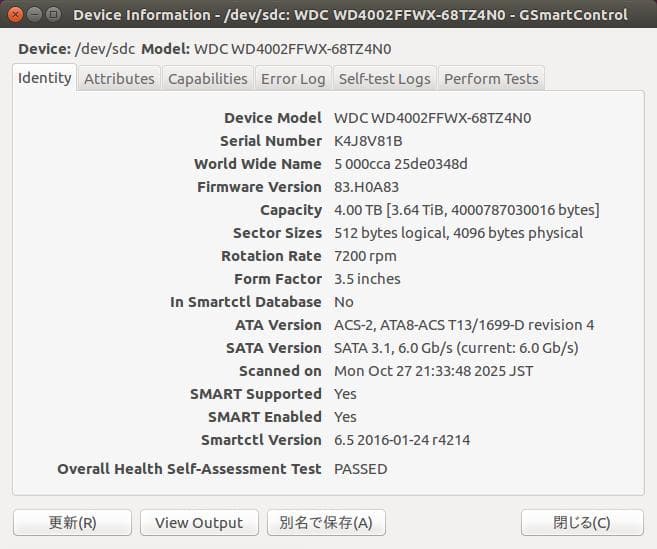The width and height of the screenshot is (657, 549).
Task: Open the Attributes tab
Action: pos(119,79)
